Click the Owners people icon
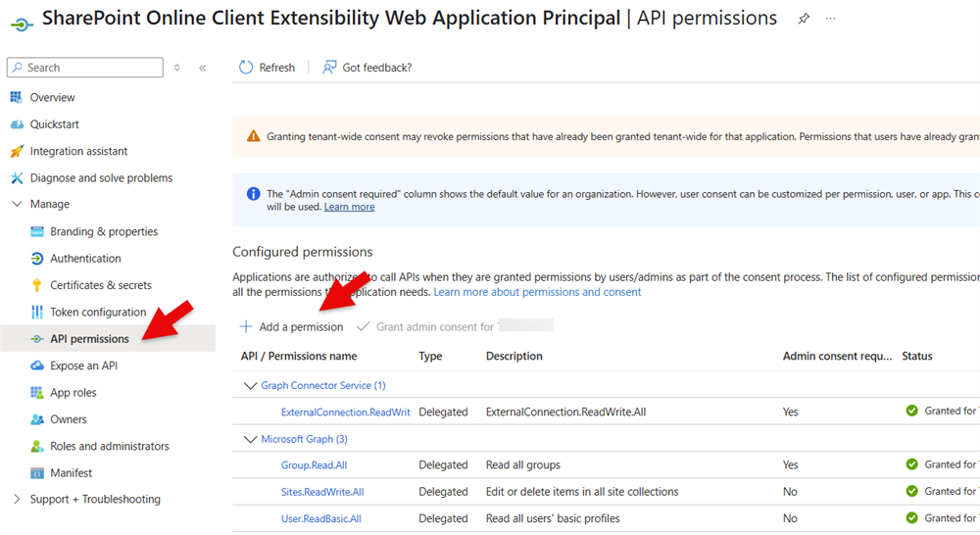This screenshot has width=980, height=535. coord(37,419)
